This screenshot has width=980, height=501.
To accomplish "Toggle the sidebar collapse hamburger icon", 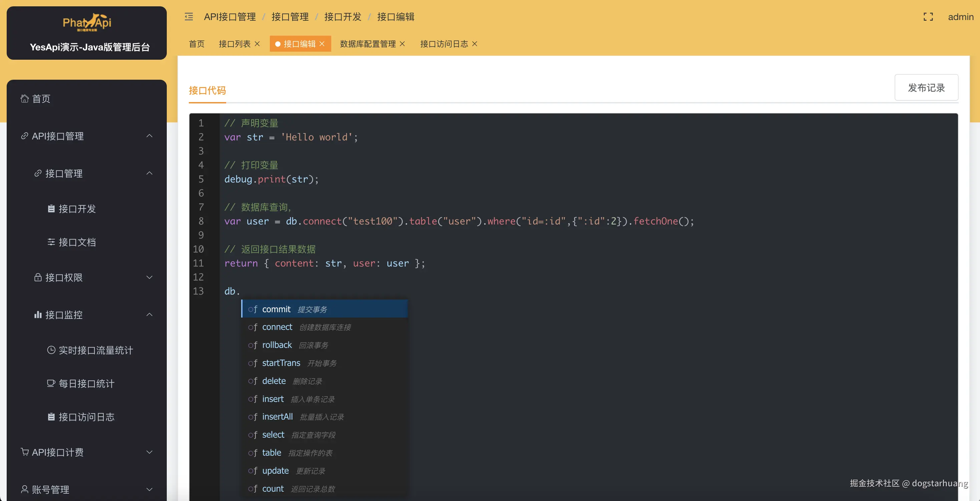I will point(189,17).
